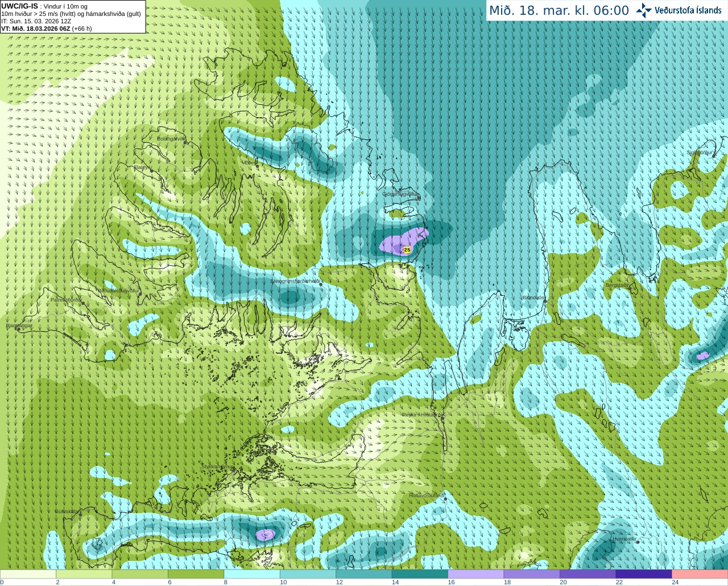Click the pale cyan 8–10 m/s legend swatch
The height and width of the screenshot is (586, 728).
[252, 574]
